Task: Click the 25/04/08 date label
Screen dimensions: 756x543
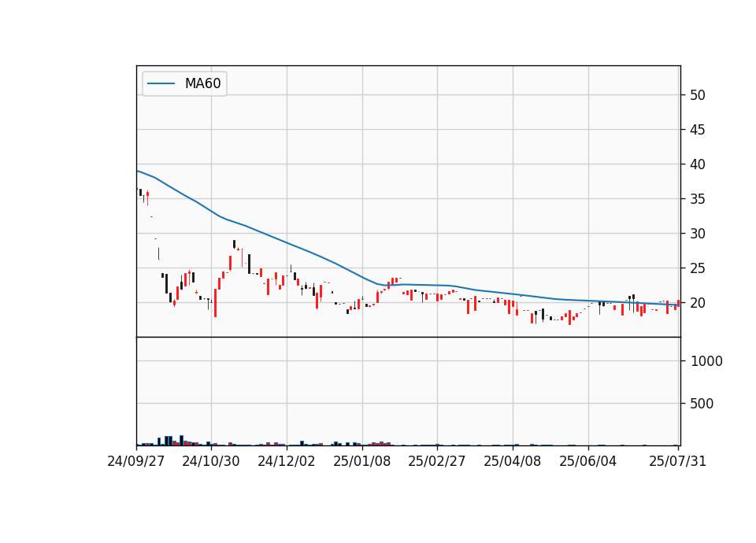Action: (x=512, y=461)
